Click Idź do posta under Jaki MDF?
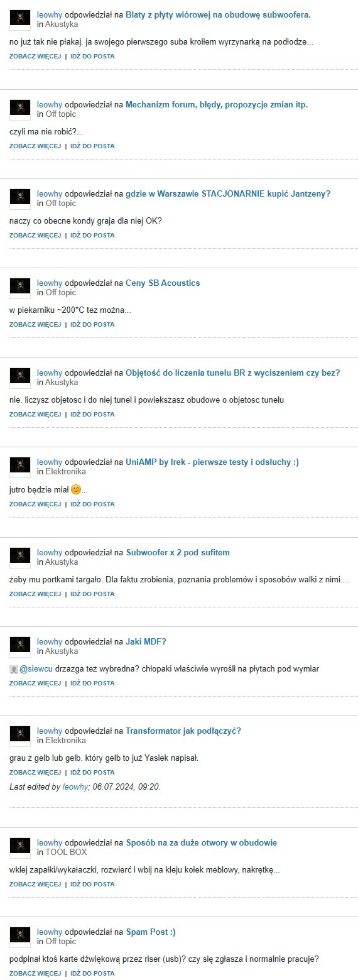This screenshot has width=358, height=980. (92, 683)
